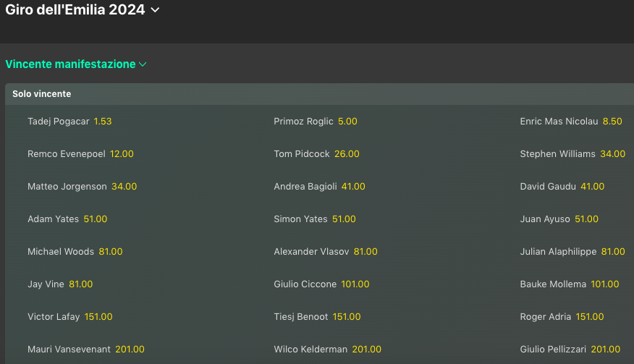Choose Enric Mas Nicolau at 8.50
Image resolution: width=634 pixels, height=364 pixels.
tap(570, 122)
